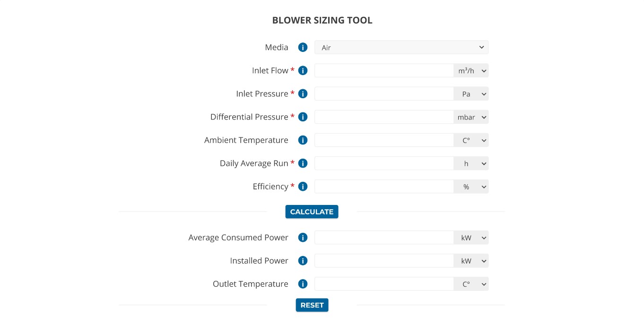
Task: Click the Ambient Temperature info icon
Action: coord(303,140)
